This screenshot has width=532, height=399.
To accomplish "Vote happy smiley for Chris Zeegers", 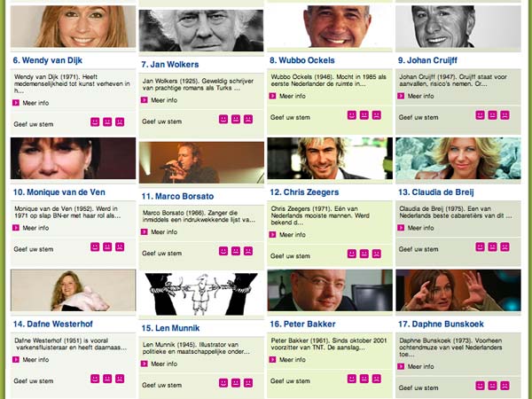I will click(352, 254).
